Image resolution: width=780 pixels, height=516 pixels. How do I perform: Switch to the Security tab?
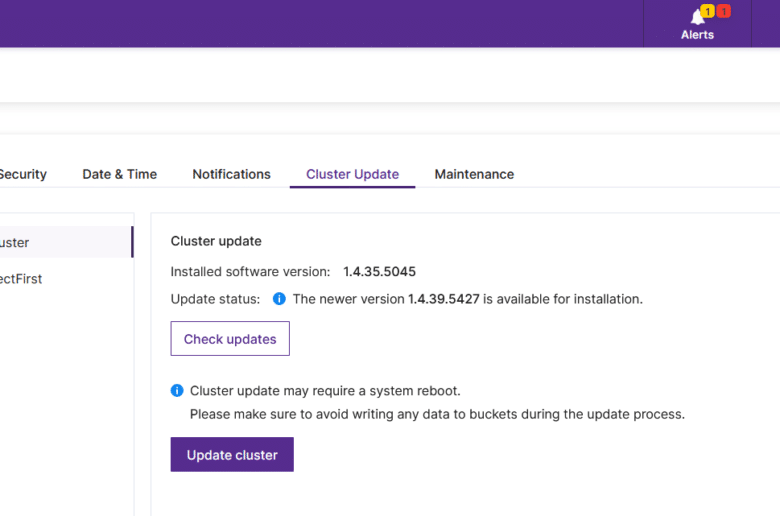click(23, 174)
